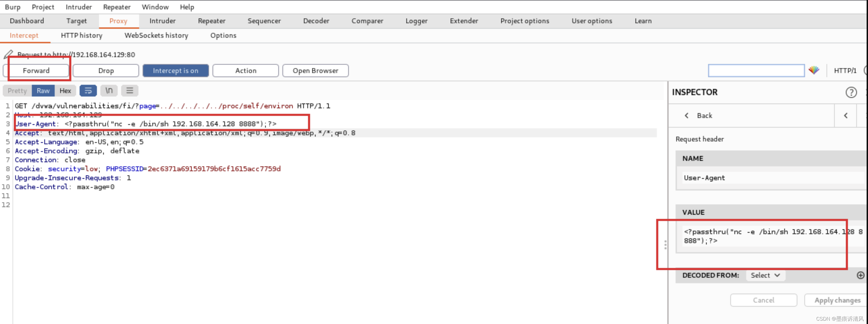Viewport: 868px width, 324px height.
Task: Click the search input field near HTTP/1
Action: pyautogui.click(x=756, y=71)
